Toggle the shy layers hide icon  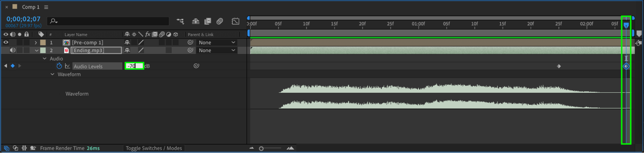pyautogui.click(x=196, y=21)
